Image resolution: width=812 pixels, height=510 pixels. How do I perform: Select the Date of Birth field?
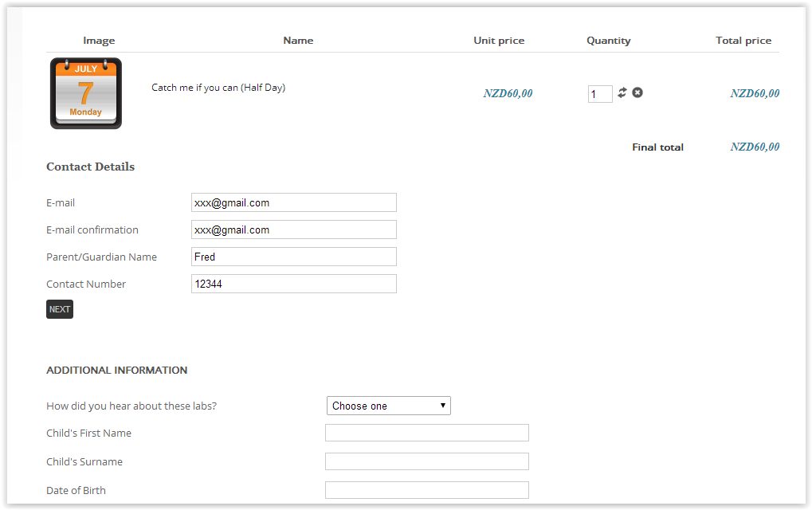426,490
